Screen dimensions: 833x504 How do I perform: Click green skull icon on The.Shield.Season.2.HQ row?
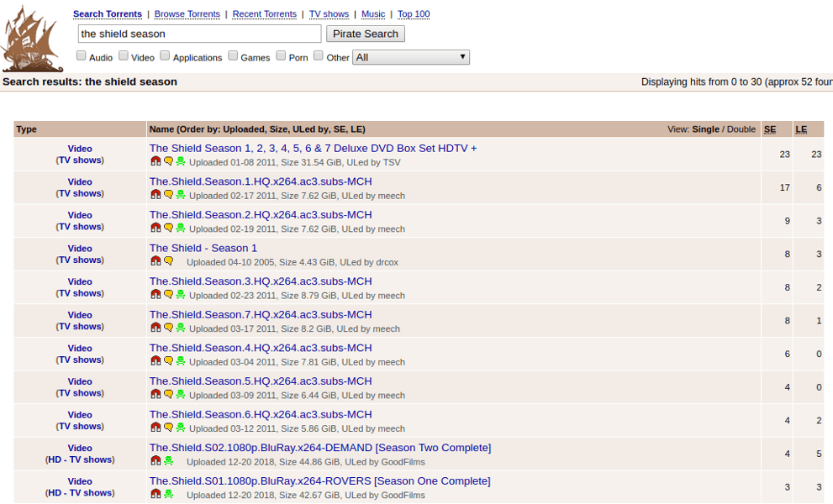[181, 228]
